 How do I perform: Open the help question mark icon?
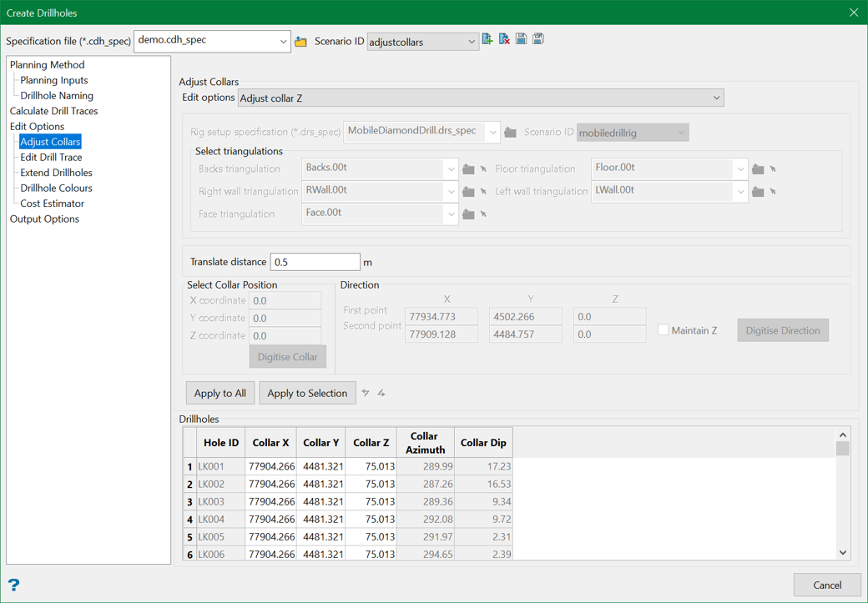[x=14, y=585]
